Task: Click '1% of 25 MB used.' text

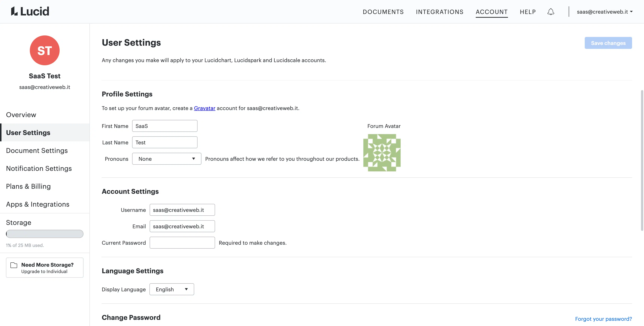Action: [x=25, y=245]
